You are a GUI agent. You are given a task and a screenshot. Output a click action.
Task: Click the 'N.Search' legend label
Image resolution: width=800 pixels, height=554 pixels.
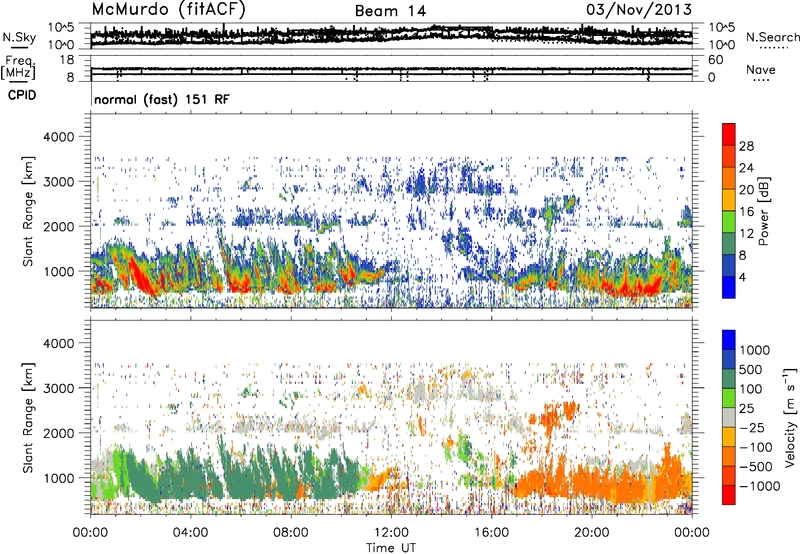coord(773,37)
